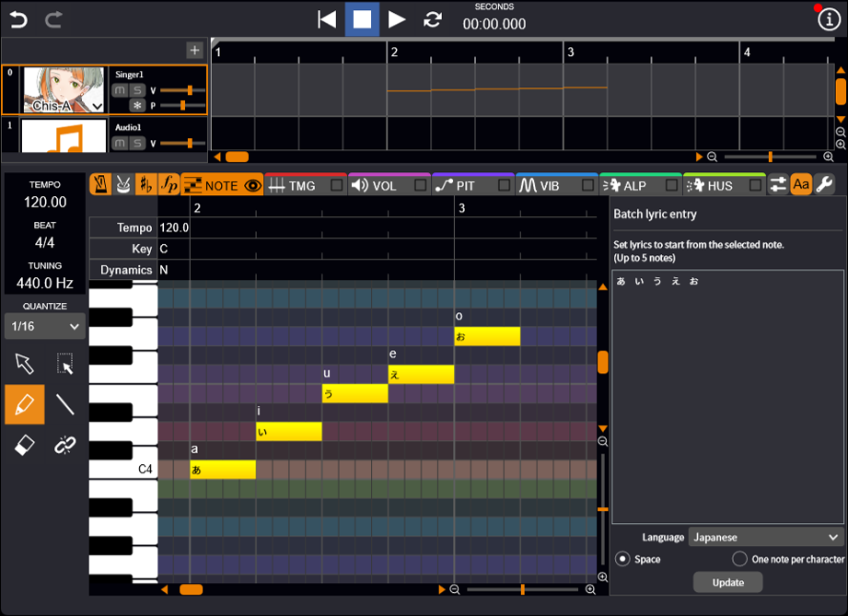Click the metronome icon
The height and width of the screenshot is (616, 848).
[99, 185]
